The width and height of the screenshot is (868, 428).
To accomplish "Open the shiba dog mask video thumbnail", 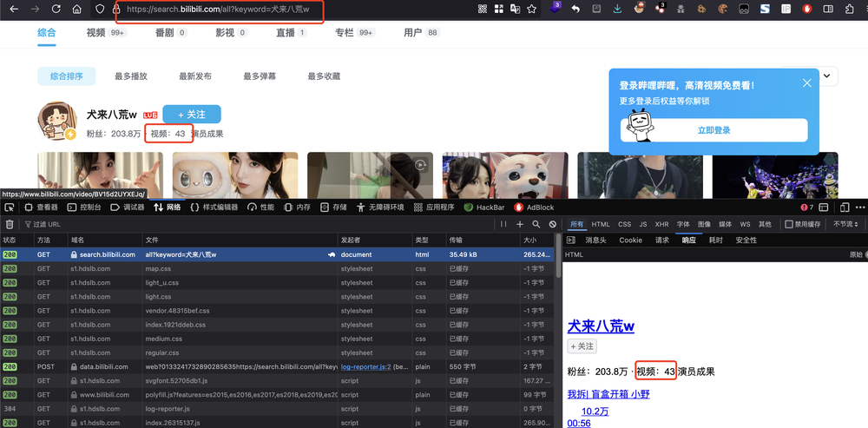I will (x=505, y=175).
